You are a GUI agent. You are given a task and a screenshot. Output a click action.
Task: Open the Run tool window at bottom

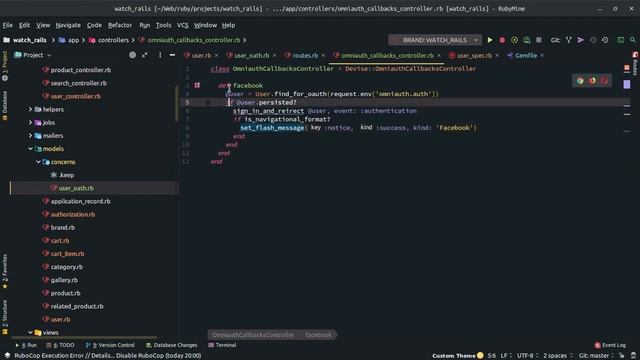tap(26, 345)
